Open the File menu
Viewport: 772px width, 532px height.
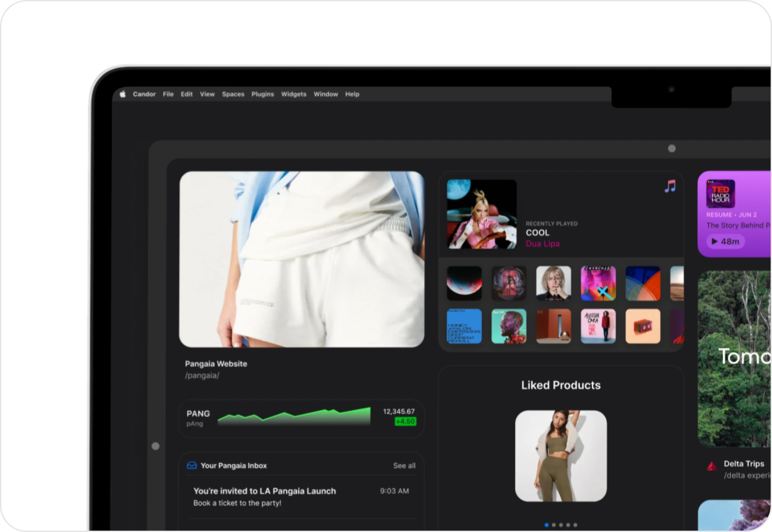pyautogui.click(x=168, y=94)
